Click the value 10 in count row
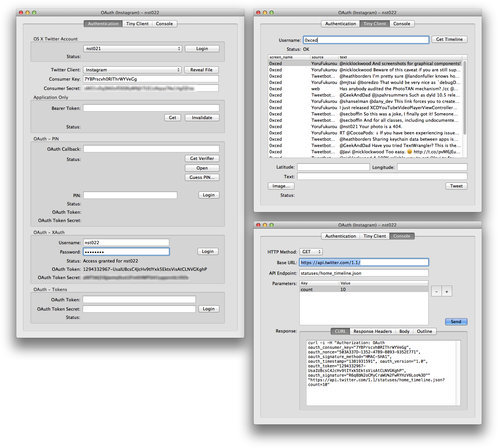This screenshot has width=498, height=448. coord(343,289)
